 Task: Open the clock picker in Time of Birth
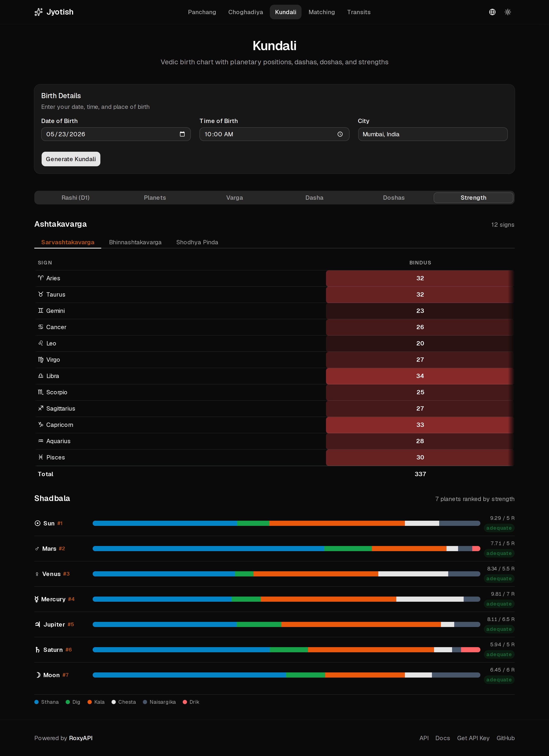(x=340, y=134)
